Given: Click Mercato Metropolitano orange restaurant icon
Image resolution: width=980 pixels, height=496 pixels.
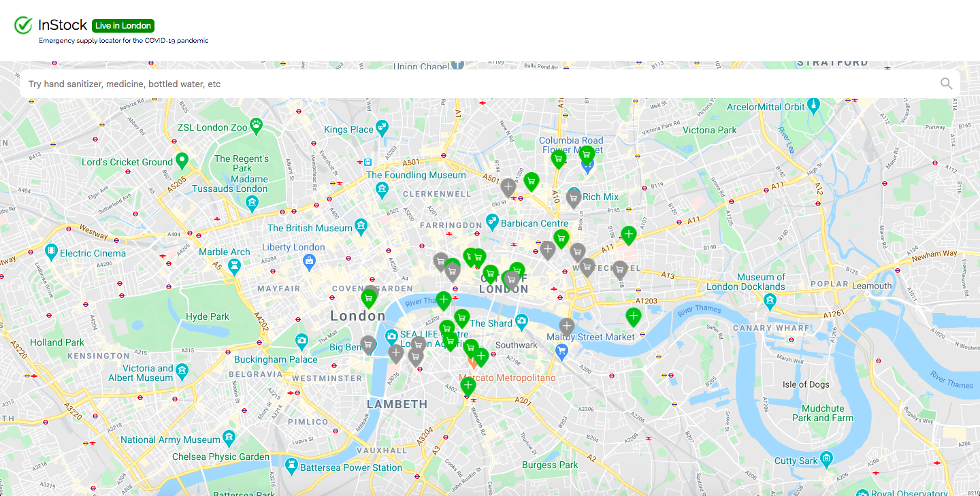Looking at the screenshot, I should 473,364.
